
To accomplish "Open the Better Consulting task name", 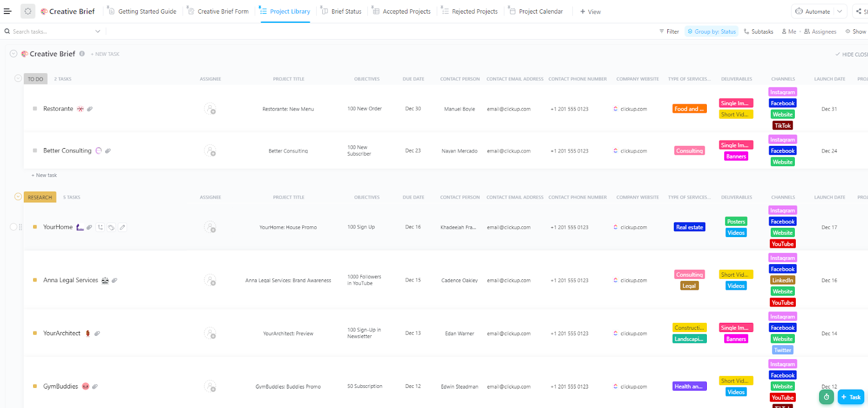I will [x=67, y=150].
